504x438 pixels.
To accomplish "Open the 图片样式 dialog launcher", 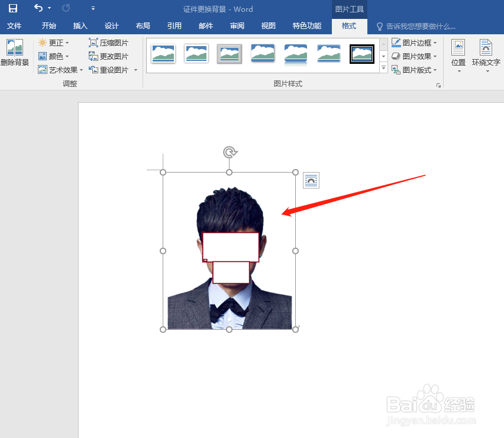I will pyautogui.click(x=438, y=85).
